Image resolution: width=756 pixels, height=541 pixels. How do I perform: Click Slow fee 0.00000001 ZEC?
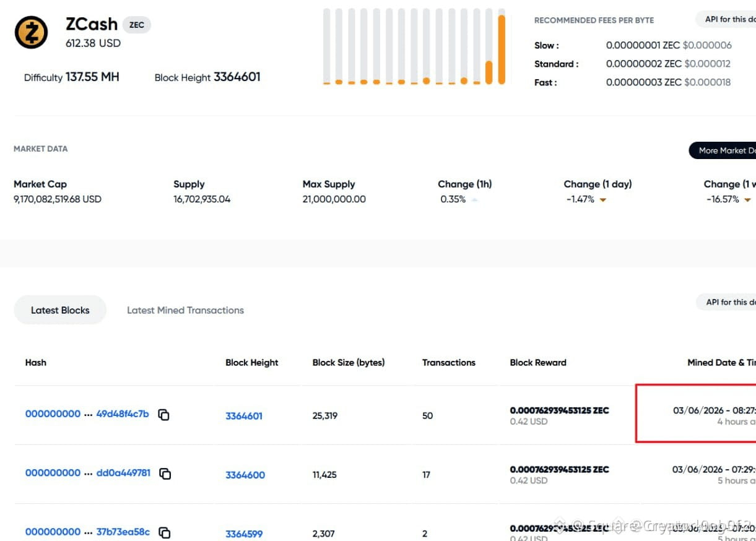tap(643, 45)
